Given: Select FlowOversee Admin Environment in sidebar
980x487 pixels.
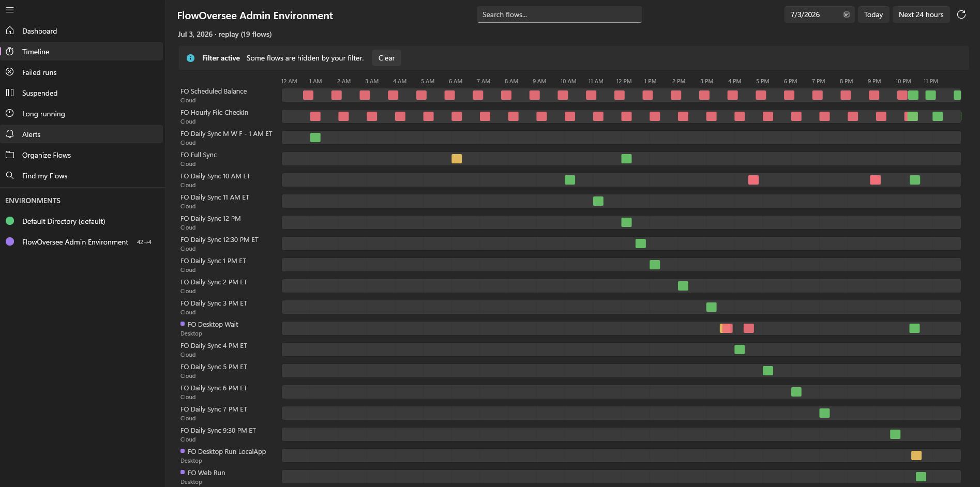Looking at the screenshot, I should (x=81, y=242).
